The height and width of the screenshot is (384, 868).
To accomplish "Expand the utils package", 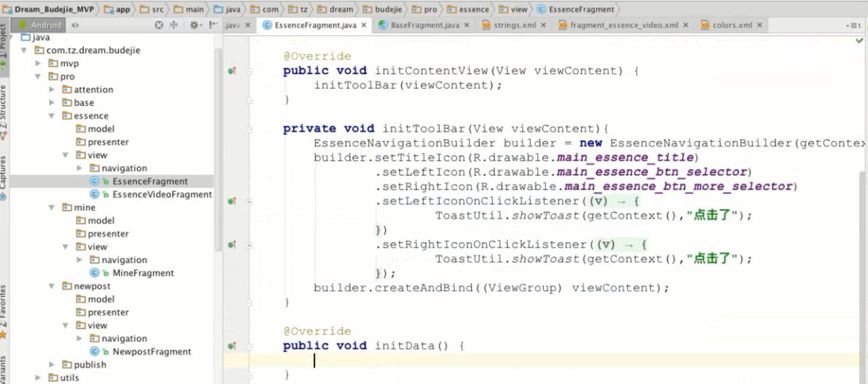I will click(37, 378).
